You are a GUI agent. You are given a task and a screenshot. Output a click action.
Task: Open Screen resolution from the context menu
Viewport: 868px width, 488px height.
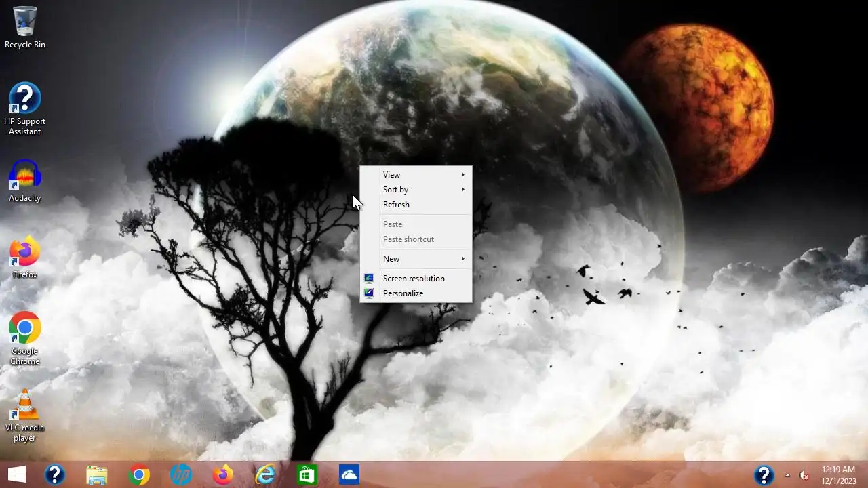point(416,279)
